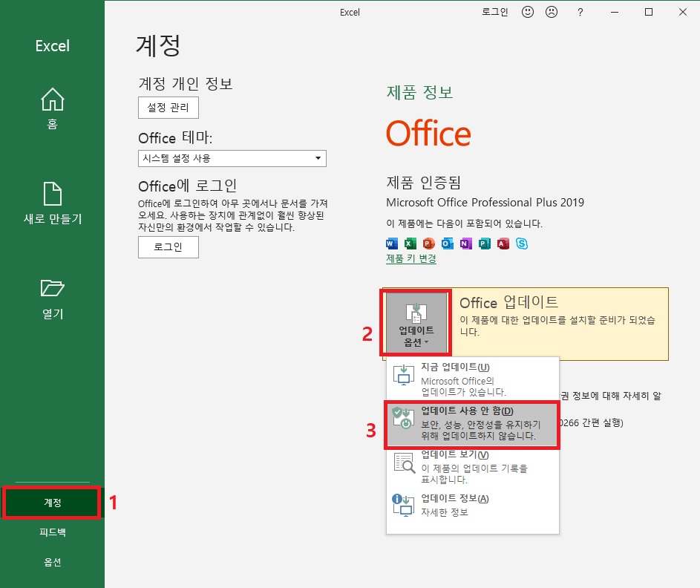Screen dimensions: 700x588
Task: Select 업데이트 정보(A) menu entry
Action: point(473,506)
